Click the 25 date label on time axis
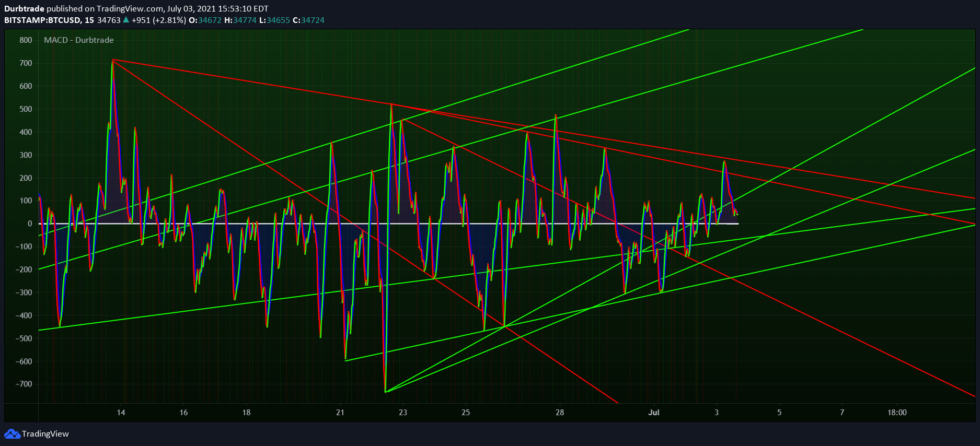 click(x=466, y=413)
